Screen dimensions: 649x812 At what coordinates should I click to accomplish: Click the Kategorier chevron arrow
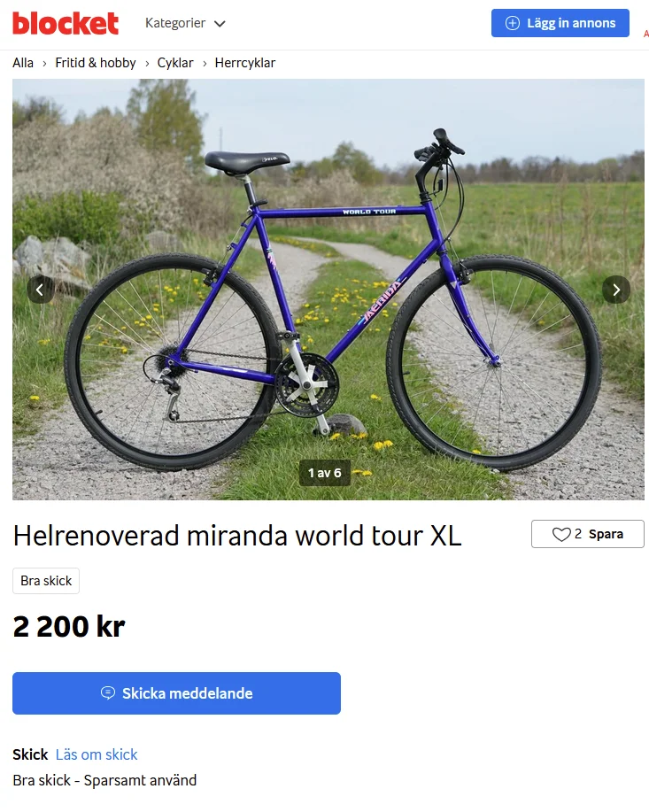pos(220,24)
